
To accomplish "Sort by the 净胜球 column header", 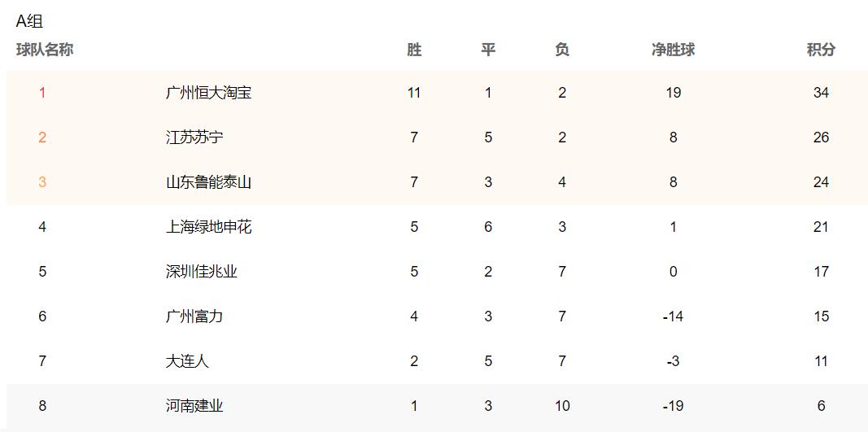I will pyautogui.click(x=673, y=50).
